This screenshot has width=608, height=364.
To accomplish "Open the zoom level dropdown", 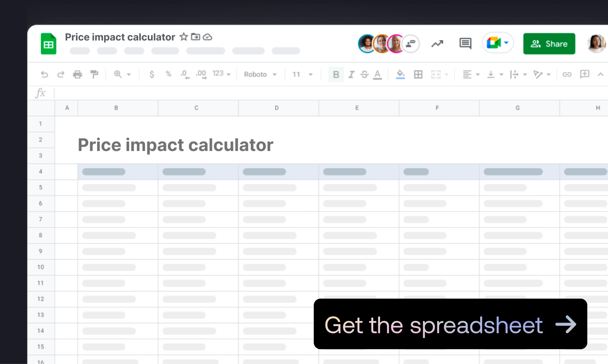I will [122, 75].
